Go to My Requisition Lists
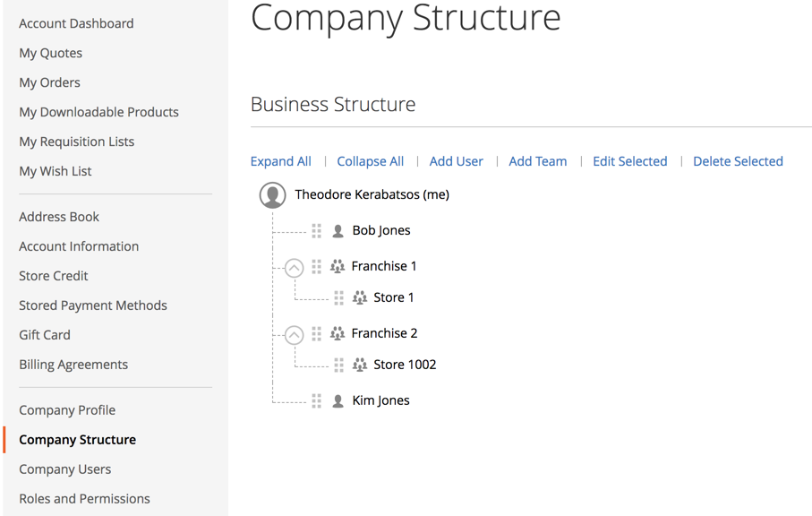This screenshot has width=812, height=516. (x=77, y=142)
